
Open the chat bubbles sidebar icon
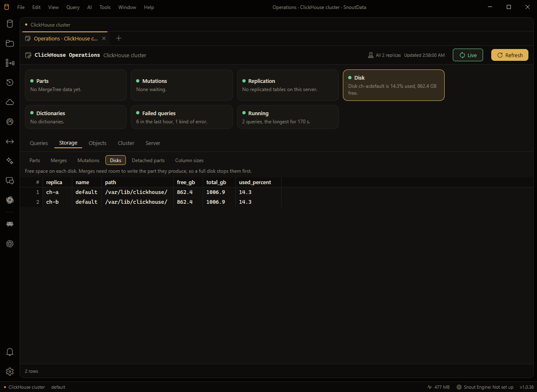click(10, 180)
